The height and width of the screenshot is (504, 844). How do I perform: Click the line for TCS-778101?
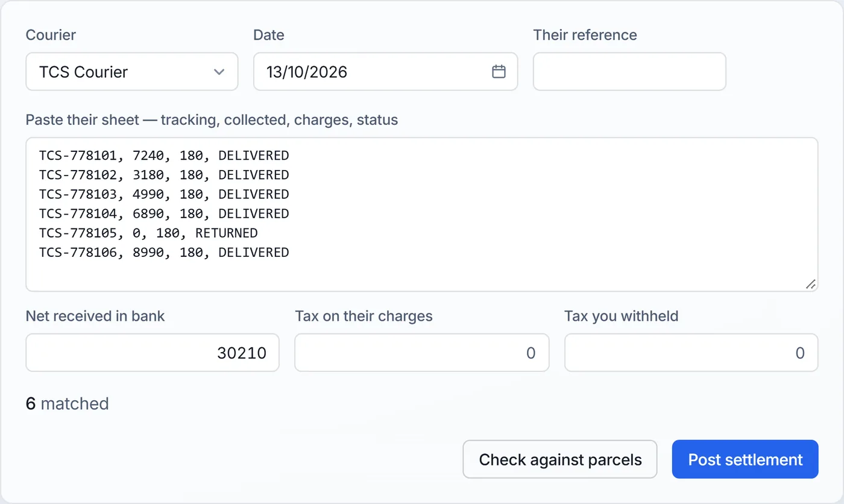tap(164, 156)
